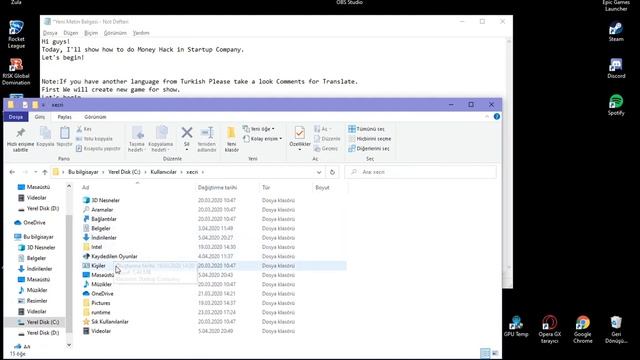The image size is (640, 360).
Task: Click the Kopyala copy icon in ribbon
Action: click(45, 137)
